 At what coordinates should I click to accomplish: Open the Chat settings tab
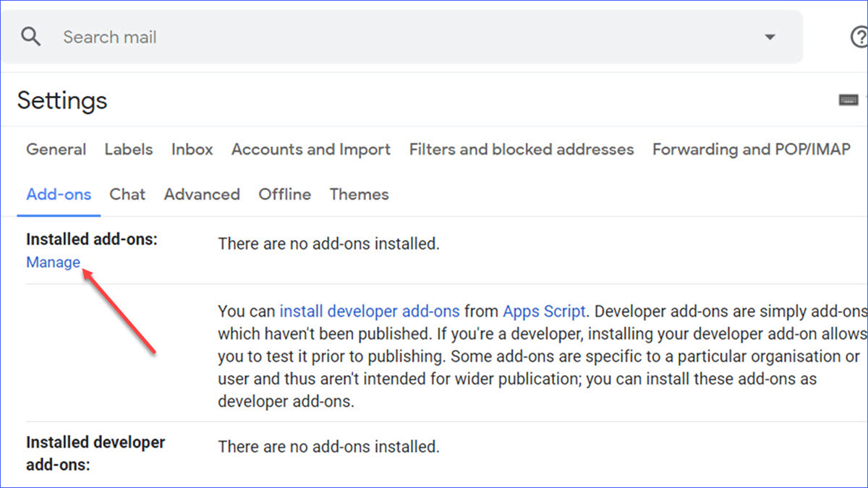(x=127, y=194)
